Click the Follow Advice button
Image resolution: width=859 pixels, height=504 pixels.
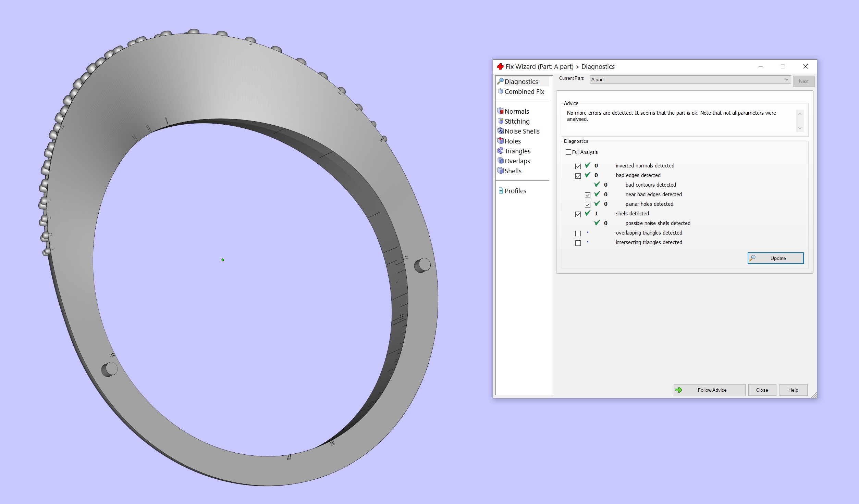pos(709,390)
